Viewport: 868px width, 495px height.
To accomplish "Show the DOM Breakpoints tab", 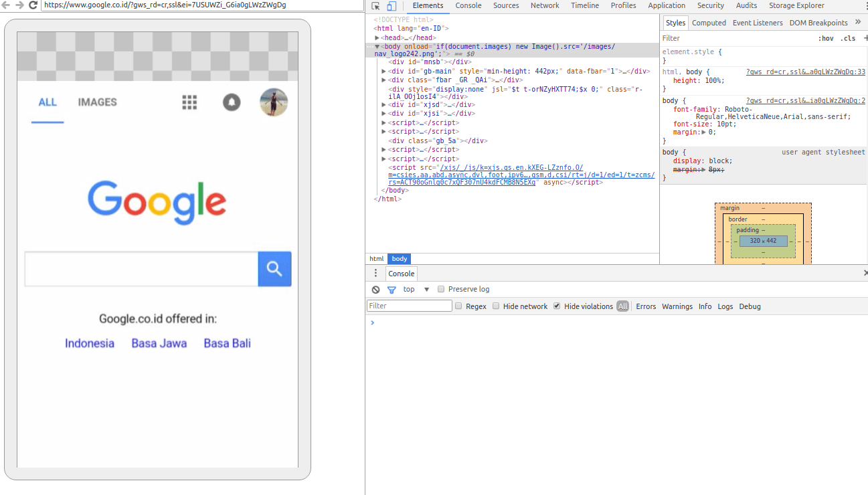I will pos(818,23).
